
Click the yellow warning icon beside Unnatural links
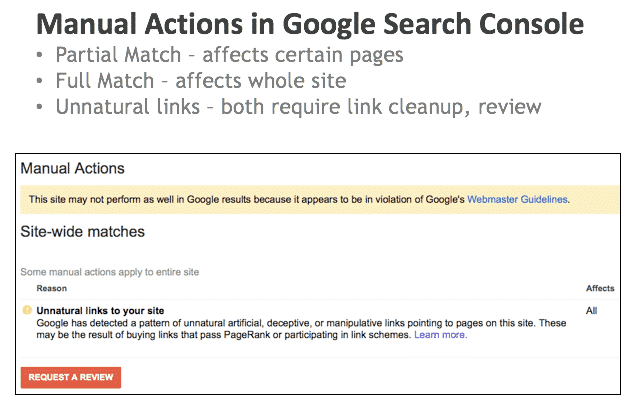click(27, 310)
